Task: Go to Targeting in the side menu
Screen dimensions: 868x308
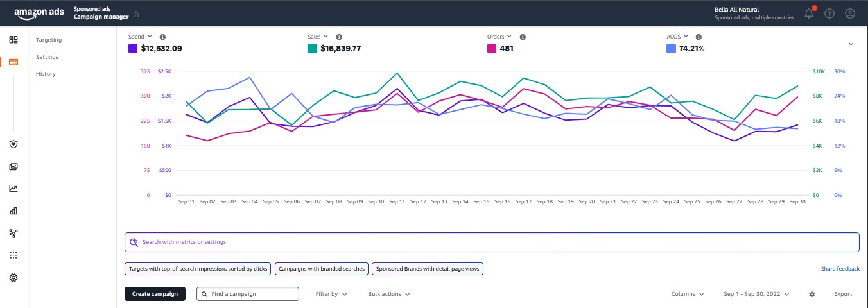Action: pos(49,40)
